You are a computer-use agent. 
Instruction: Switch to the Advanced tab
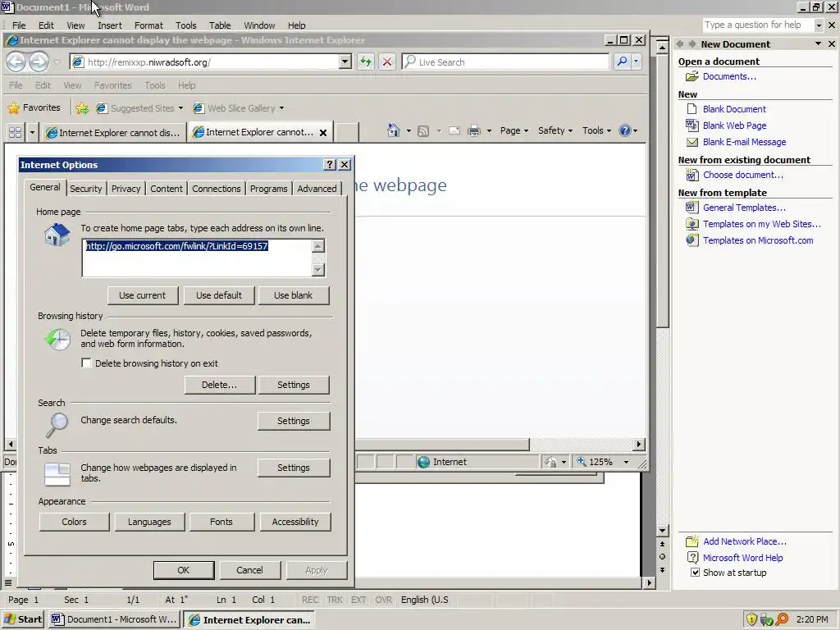click(x=317, y=189)
